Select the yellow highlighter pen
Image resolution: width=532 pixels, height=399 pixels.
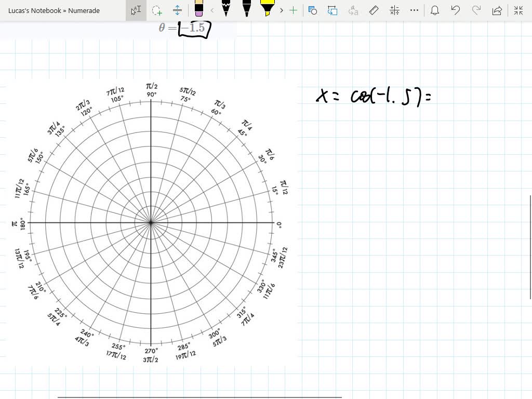coord(268,10)
